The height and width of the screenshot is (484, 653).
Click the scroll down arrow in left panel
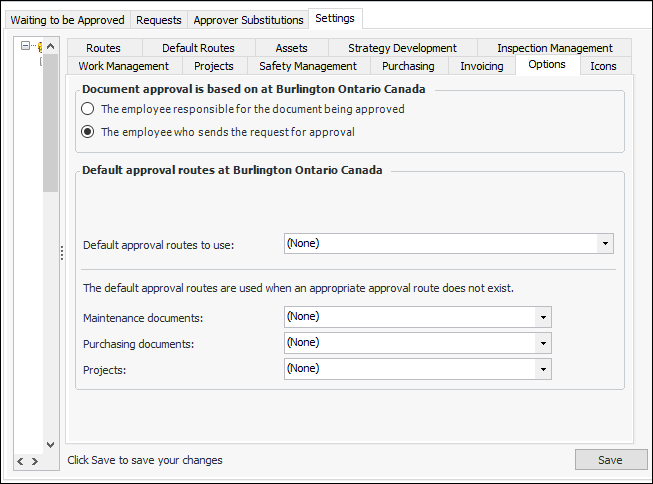click(50, 444)
